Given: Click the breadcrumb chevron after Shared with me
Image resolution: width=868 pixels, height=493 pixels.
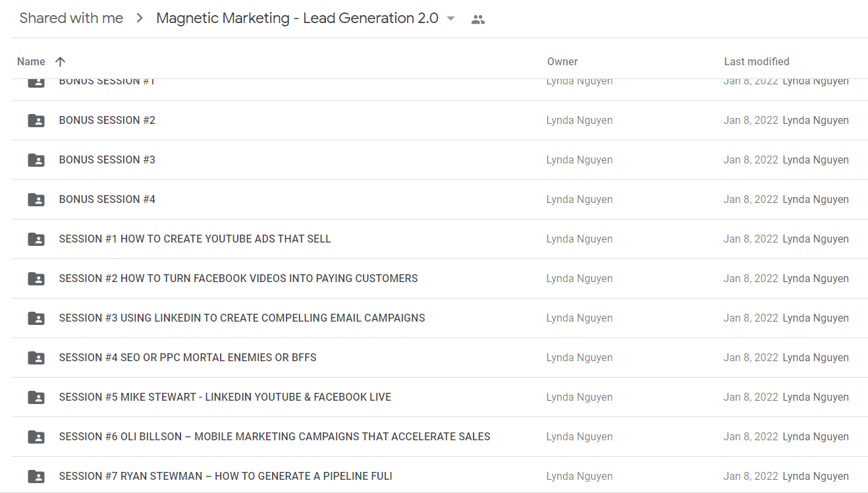Looking at the screenshot, I should (x=140, y=18).
